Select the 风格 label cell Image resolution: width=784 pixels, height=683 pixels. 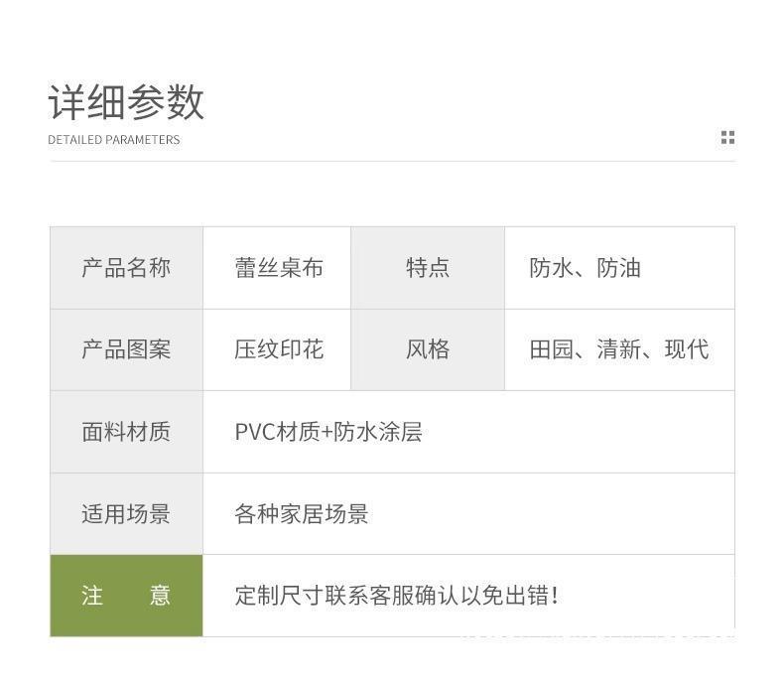coord(428,349)
